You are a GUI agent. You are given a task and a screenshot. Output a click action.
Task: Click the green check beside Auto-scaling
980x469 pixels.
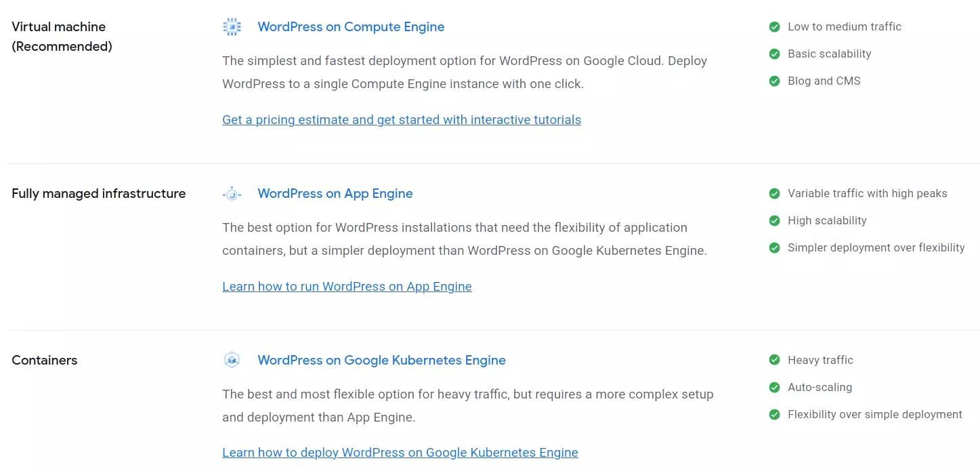(774, 388)
